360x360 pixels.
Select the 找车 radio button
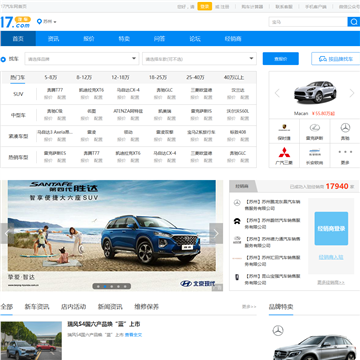pyautogui.click(x=3, y=60)
